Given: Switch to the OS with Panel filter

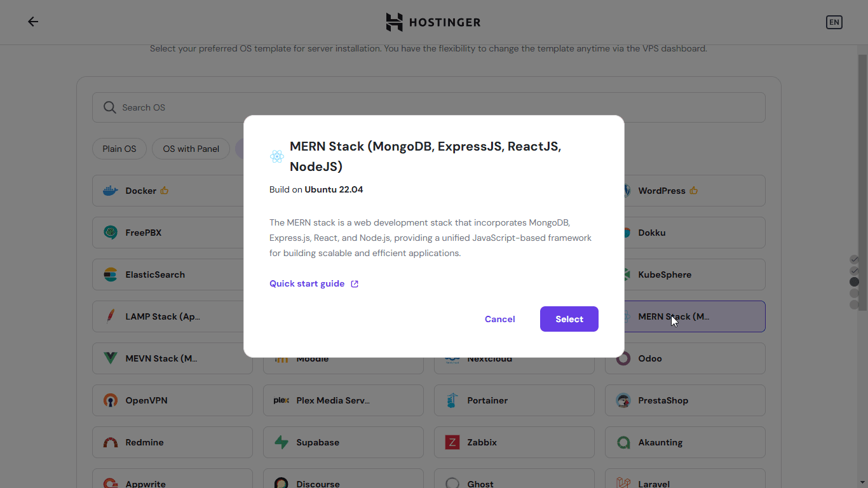Looking at the screenshot, I should [x=191, y=149].
